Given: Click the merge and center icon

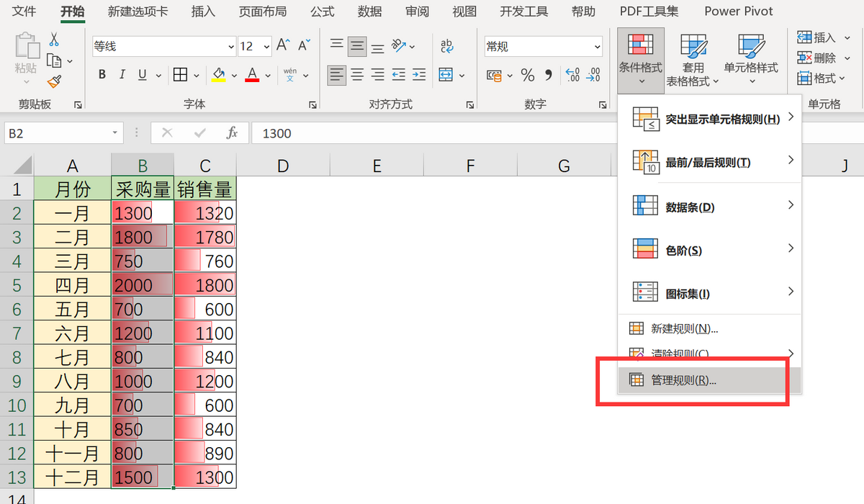Looking at the screenshot, I should pyautogui.click(x=446, y=75).
